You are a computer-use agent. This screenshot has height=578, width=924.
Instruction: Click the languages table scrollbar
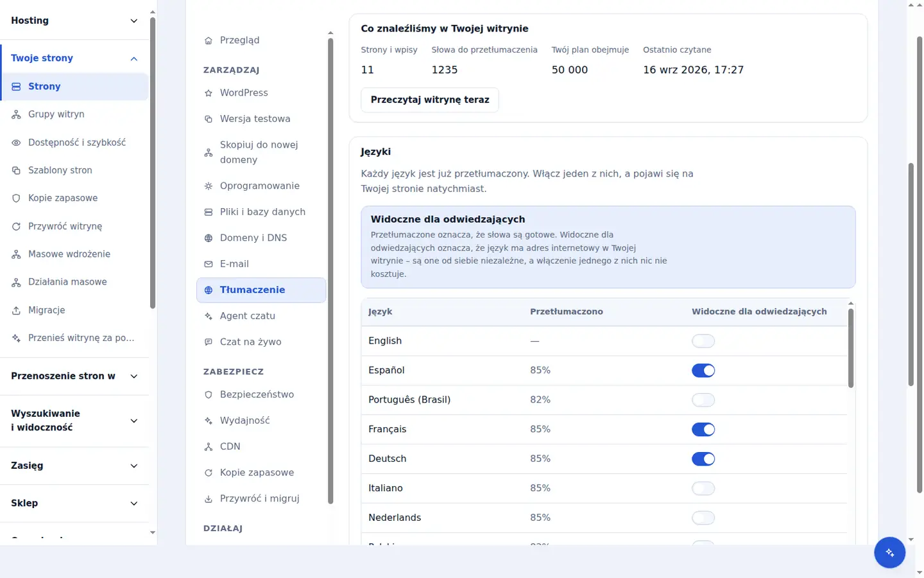[x=851, y=348]
